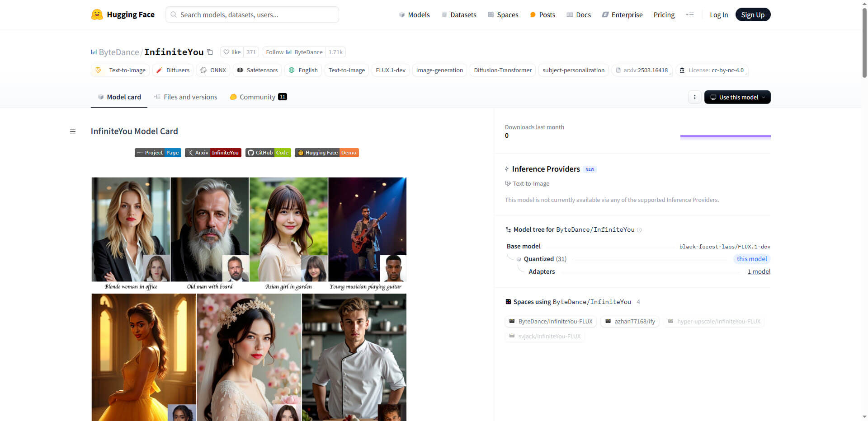Select the FLUX.1-dev tag
Viewport: 868px width, 421px height.
coord(391,70)
